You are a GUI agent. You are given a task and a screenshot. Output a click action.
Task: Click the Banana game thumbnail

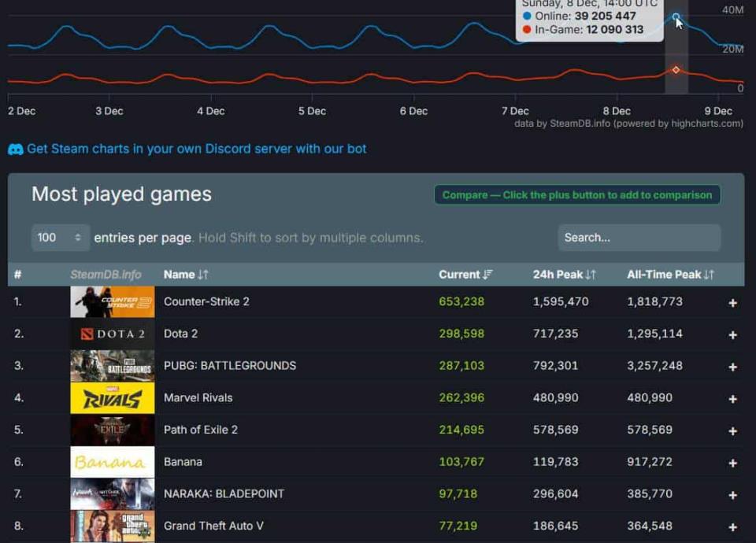click(x=112, y=463)
